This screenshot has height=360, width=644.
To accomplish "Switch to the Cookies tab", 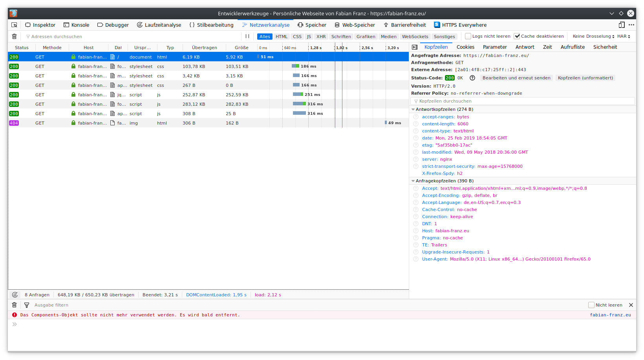I will (x=465, y=47).
